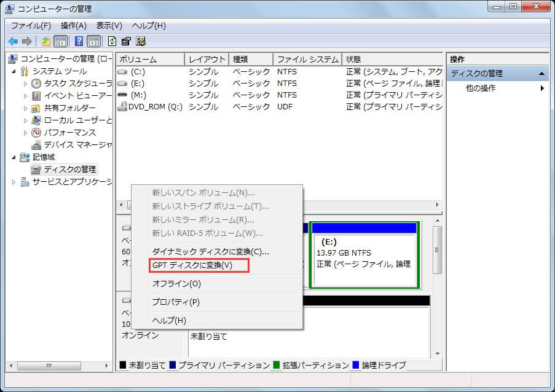Expand サービスとアプリケーション node
The width and height of the screenshot is (555, 392).
coord(15,181)
